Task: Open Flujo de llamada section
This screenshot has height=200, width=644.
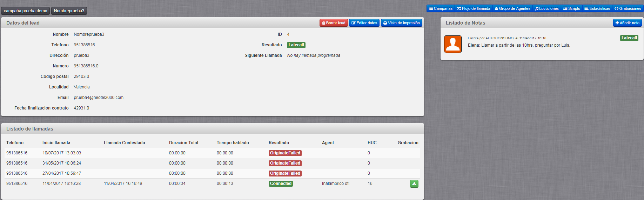Action: click(x=474, y=8)
